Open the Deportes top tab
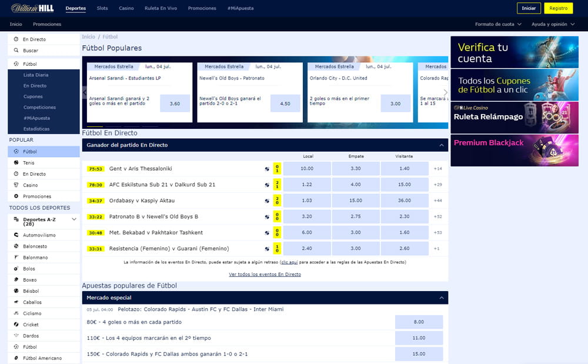This screenshot has width=588, height=364. pyautogui.click(x=76, y=8)
